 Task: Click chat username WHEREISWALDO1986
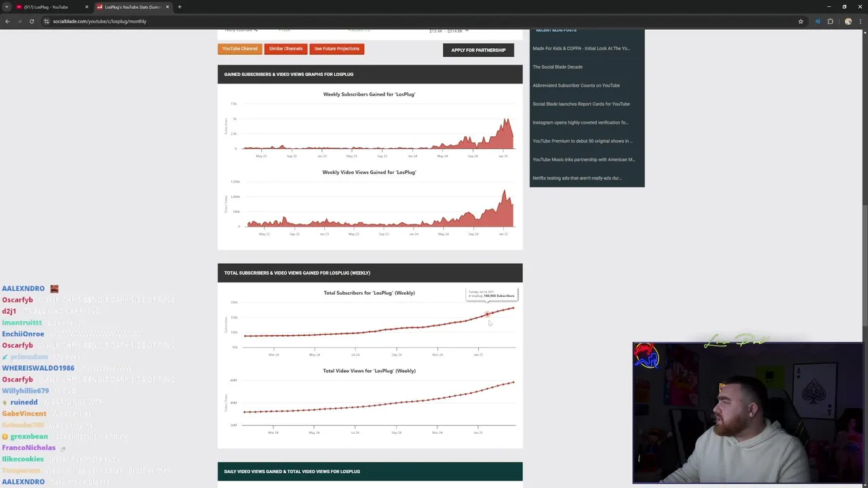point(38,368)
